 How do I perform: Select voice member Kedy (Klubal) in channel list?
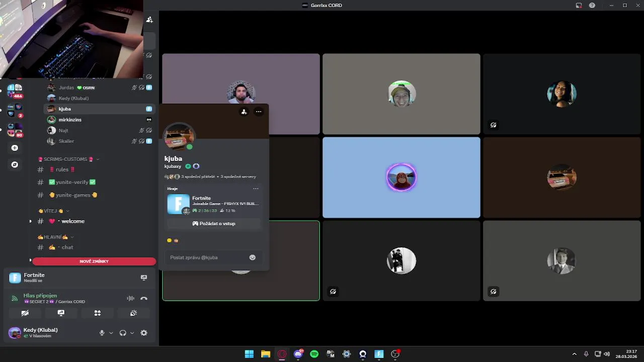99,98
